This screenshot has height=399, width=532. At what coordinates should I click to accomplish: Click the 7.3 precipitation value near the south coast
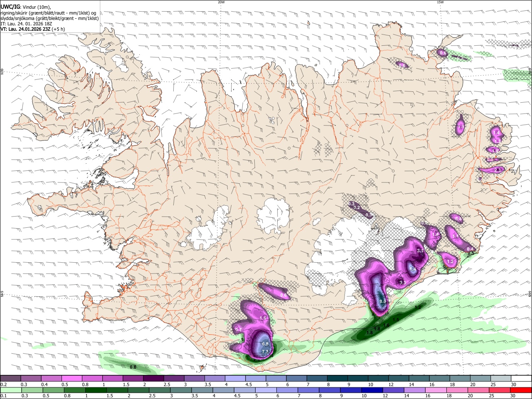pos(265,352)
